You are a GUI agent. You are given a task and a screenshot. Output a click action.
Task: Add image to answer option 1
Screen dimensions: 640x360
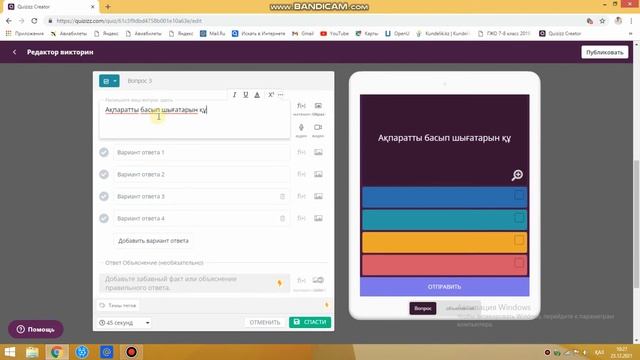[x=318, y=152]
